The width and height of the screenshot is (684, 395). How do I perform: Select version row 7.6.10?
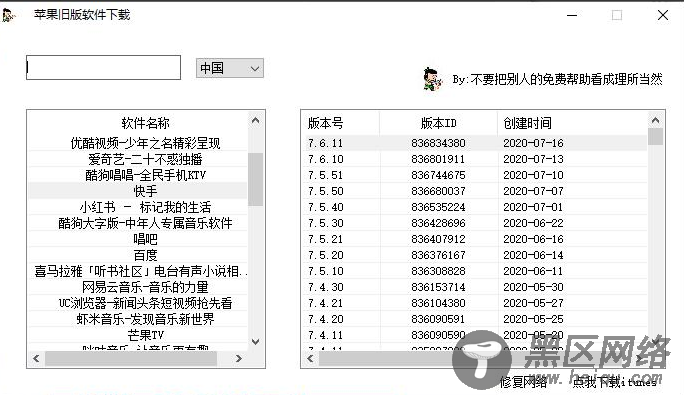click(x=475, y=159)
